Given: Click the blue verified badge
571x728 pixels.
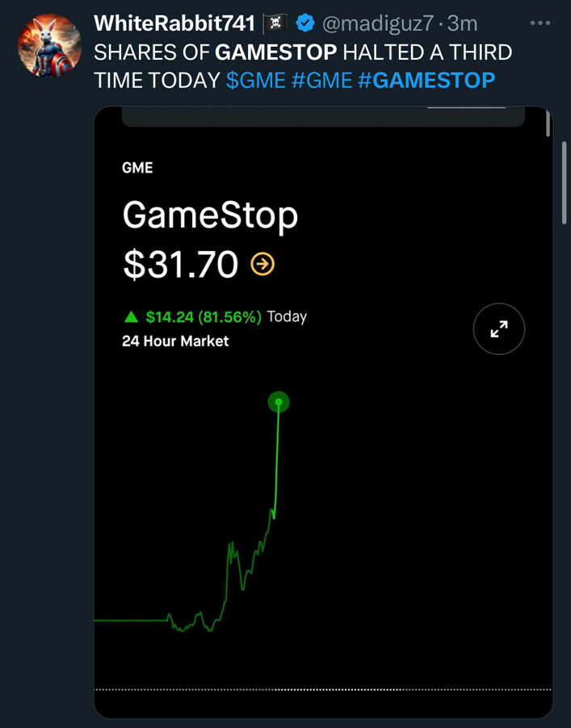Looking at the screenshot, I should [x=305, y=24].
